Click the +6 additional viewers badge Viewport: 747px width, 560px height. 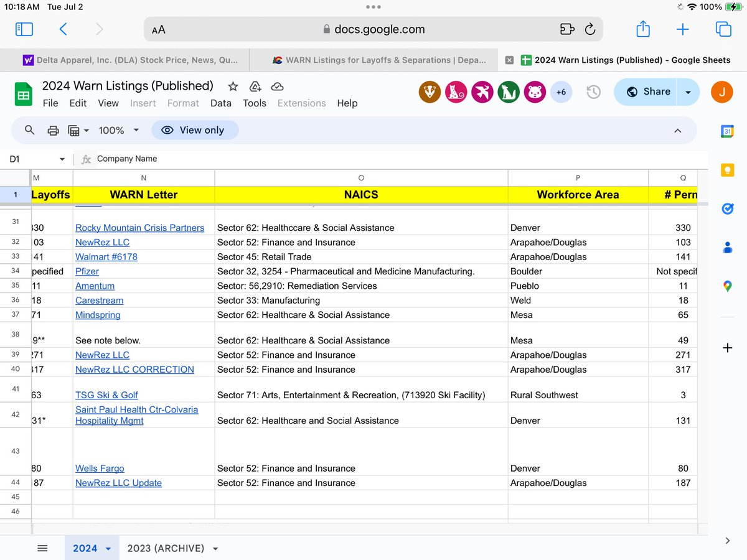pyautogui.click(x=561, y=92)
